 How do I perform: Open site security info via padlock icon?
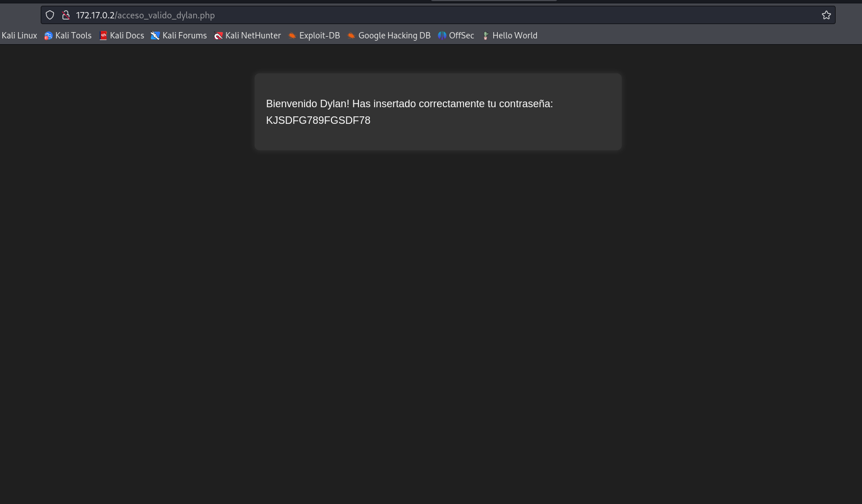click(x=66, y=15)
